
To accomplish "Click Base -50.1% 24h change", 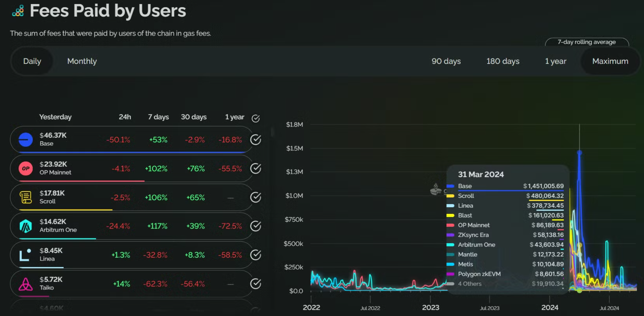I will click(x=118, y=140).
